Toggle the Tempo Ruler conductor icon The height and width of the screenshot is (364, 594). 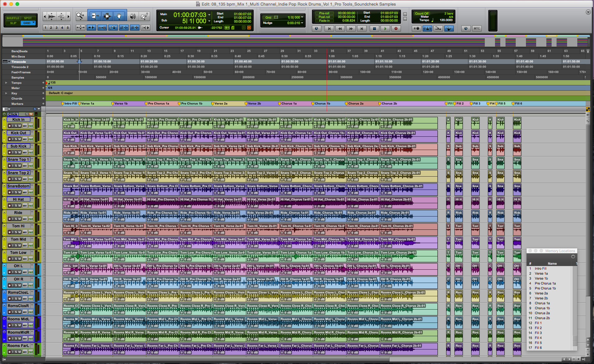[449, 28]
